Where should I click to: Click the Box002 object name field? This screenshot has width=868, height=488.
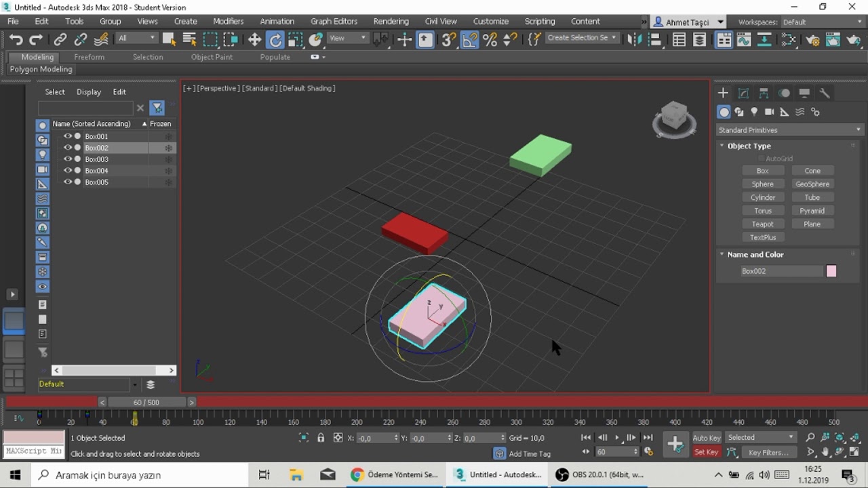[781, 271]
